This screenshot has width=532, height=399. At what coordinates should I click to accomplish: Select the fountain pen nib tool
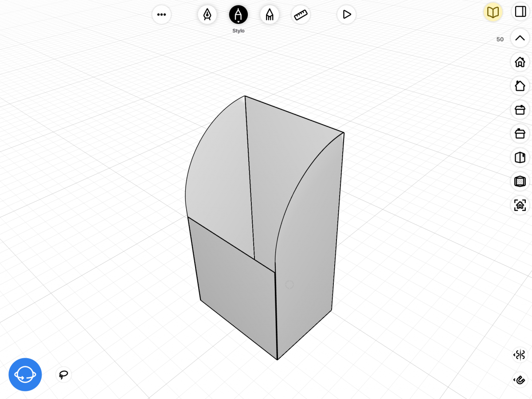click(x=207, y=15)
